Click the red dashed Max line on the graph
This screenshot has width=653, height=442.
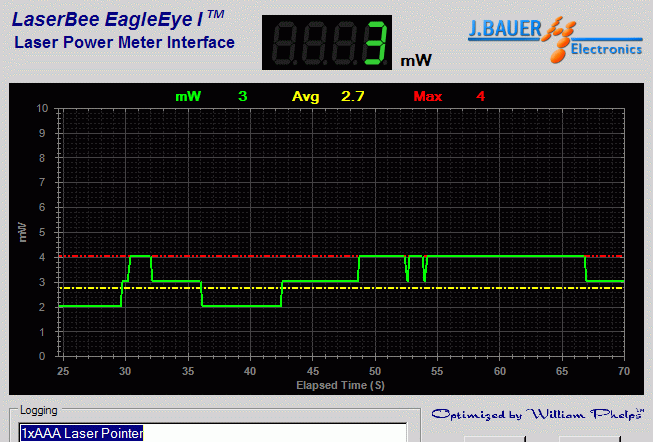(x=250, y=257)
